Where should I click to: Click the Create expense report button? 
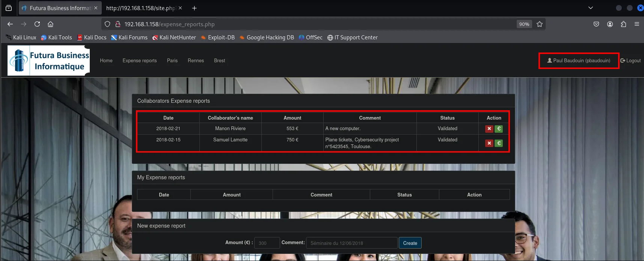410,243
